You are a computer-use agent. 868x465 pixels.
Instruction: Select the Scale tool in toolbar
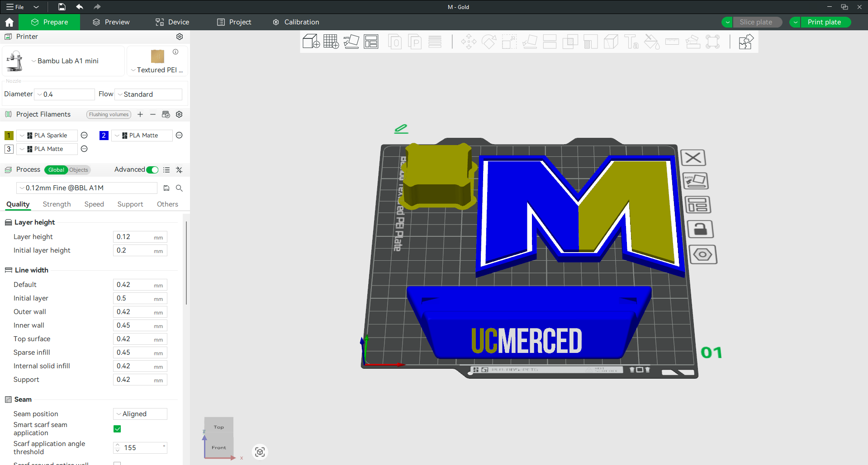click(x=509, y=42)
